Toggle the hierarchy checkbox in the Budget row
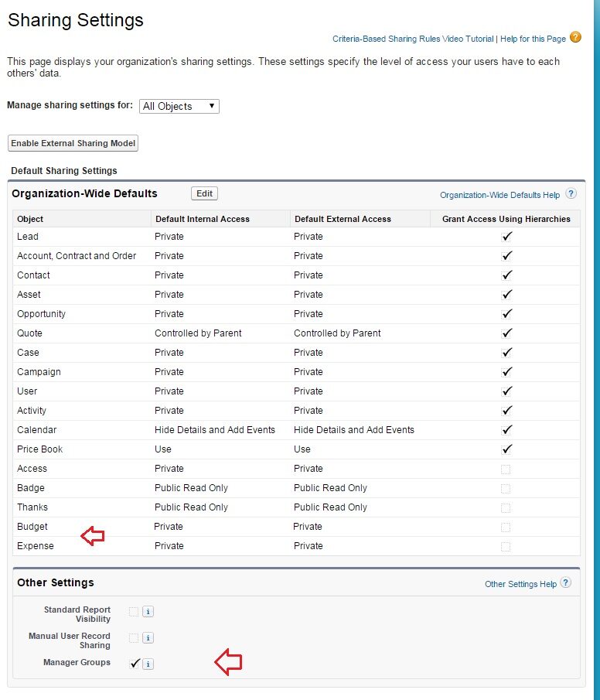600x700 pixels. [x=506, y=527]
